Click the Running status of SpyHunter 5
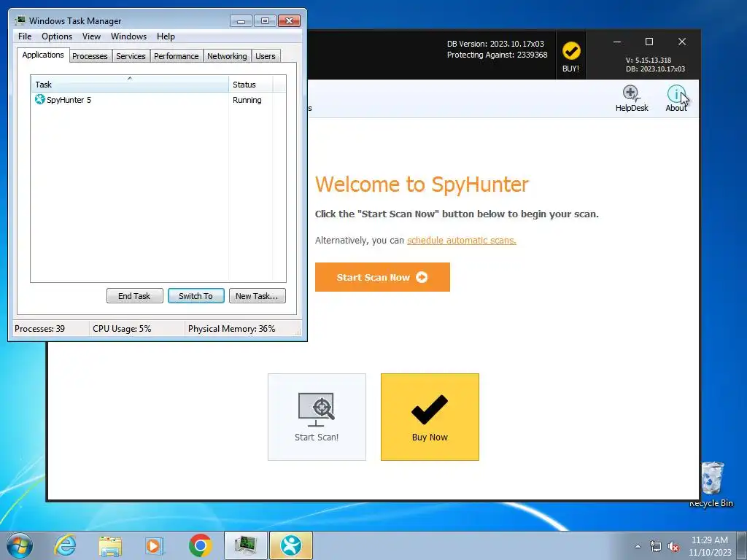Screen dimensions: 747x560 [x=247, y=100]
